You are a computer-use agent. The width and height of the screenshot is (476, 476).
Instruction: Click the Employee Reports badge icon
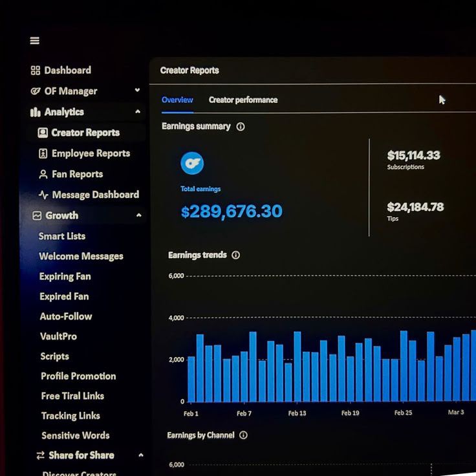tap(43, 154)
